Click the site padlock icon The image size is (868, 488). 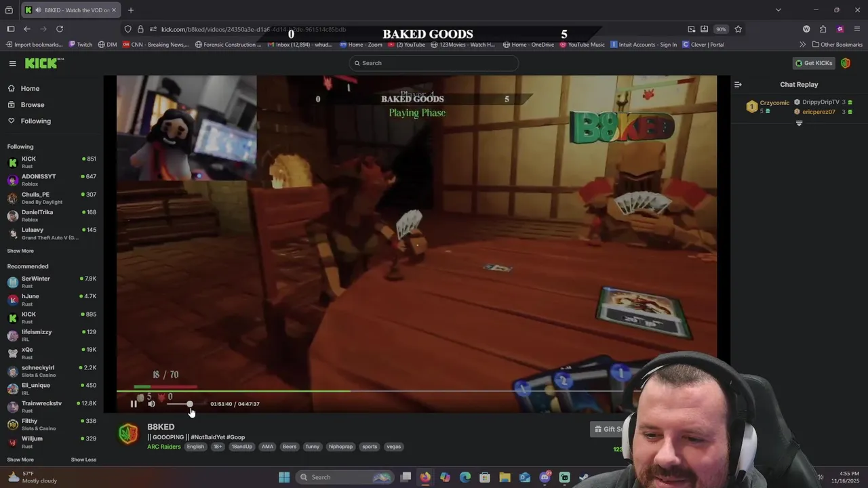tap(140, 29)
